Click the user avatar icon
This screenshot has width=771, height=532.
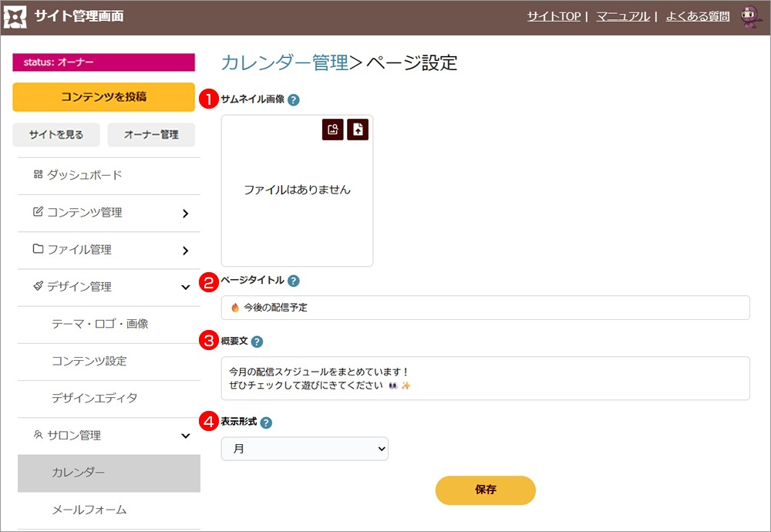tap(749, 16)
